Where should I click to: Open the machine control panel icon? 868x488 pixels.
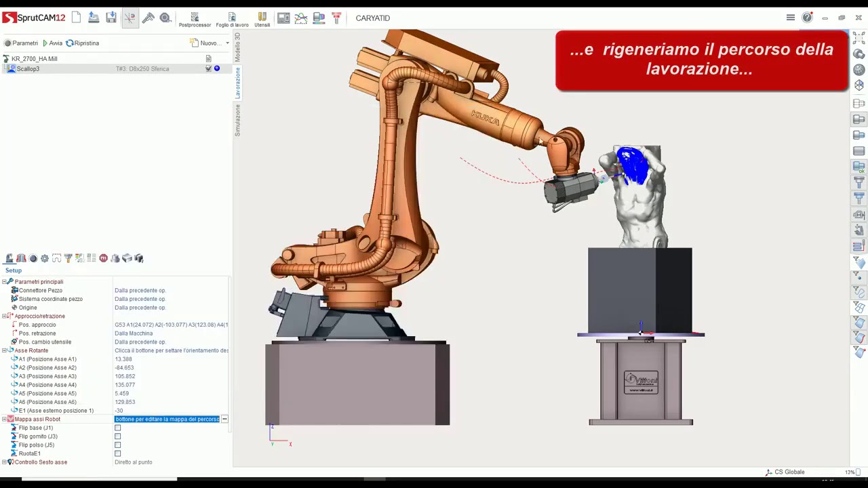[283, 18]
